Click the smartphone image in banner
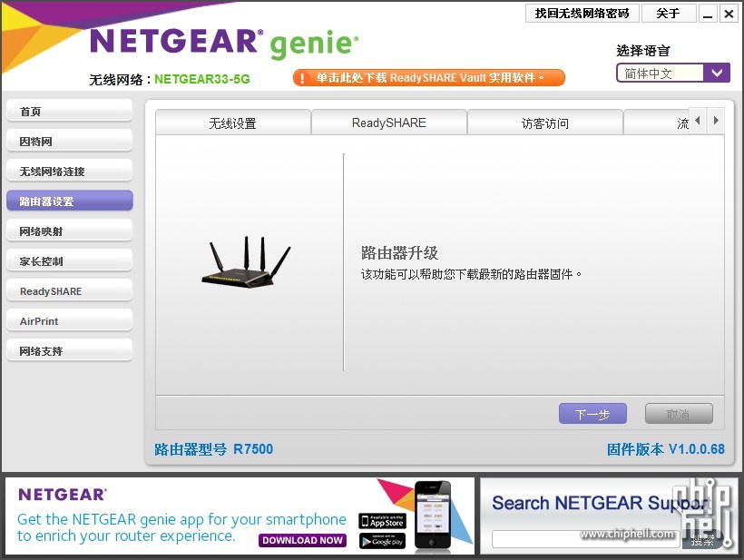744x560 pixels. point(432,516)
